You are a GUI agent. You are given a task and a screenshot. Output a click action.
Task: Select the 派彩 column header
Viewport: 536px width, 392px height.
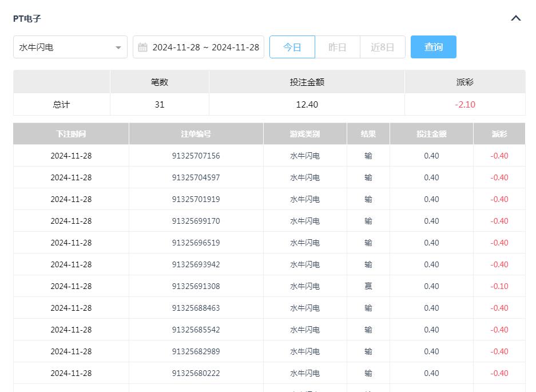[499, 133]
